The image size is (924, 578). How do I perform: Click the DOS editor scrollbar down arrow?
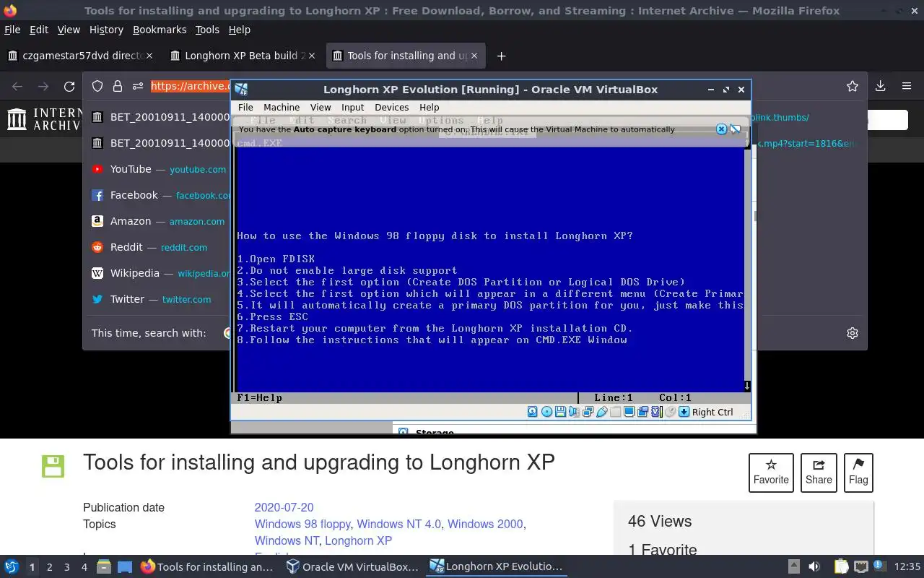[x=747, y=386]
